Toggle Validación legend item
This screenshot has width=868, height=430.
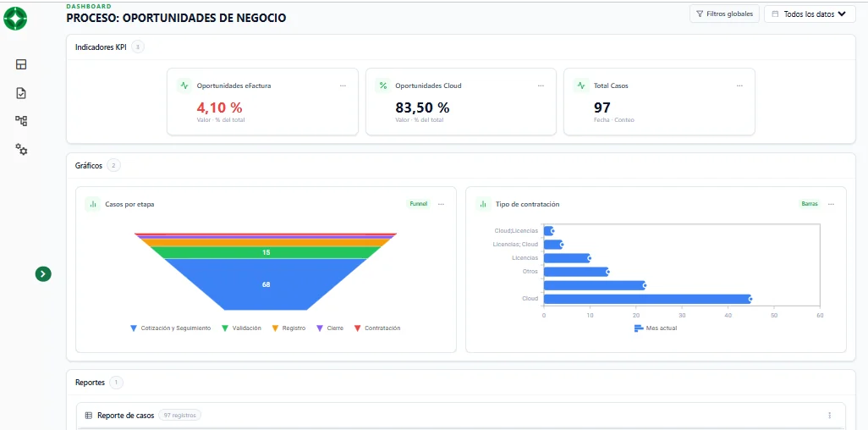[x=241, y=328]
